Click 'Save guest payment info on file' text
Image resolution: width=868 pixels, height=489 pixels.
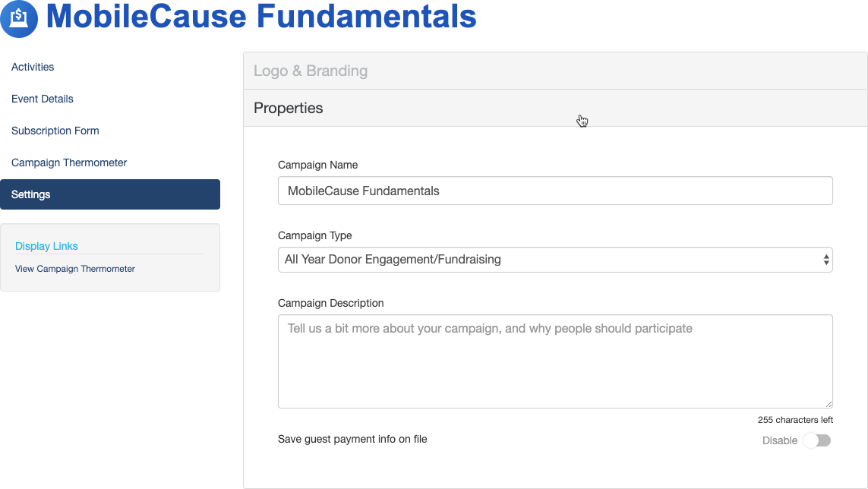click(352, 439)
